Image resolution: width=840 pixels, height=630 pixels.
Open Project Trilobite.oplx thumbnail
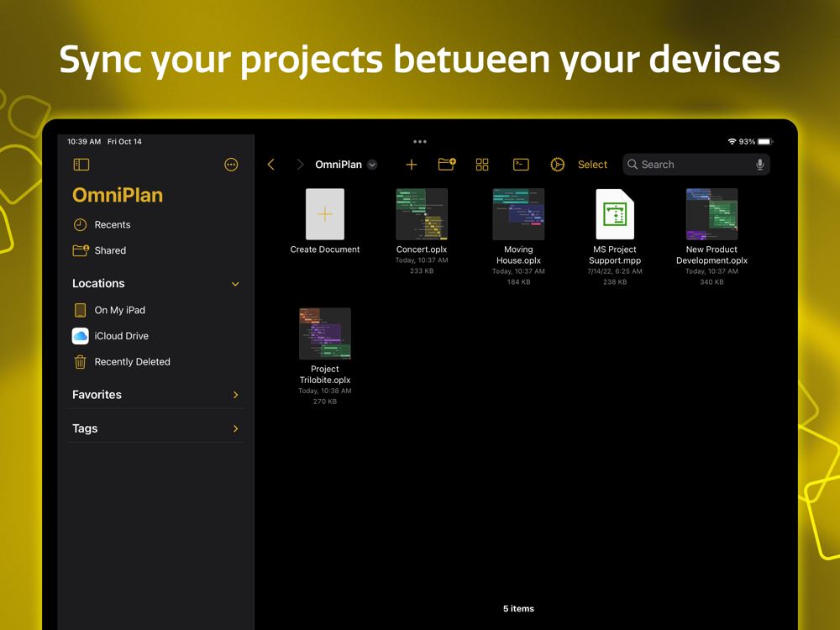(x=324, y=333)
